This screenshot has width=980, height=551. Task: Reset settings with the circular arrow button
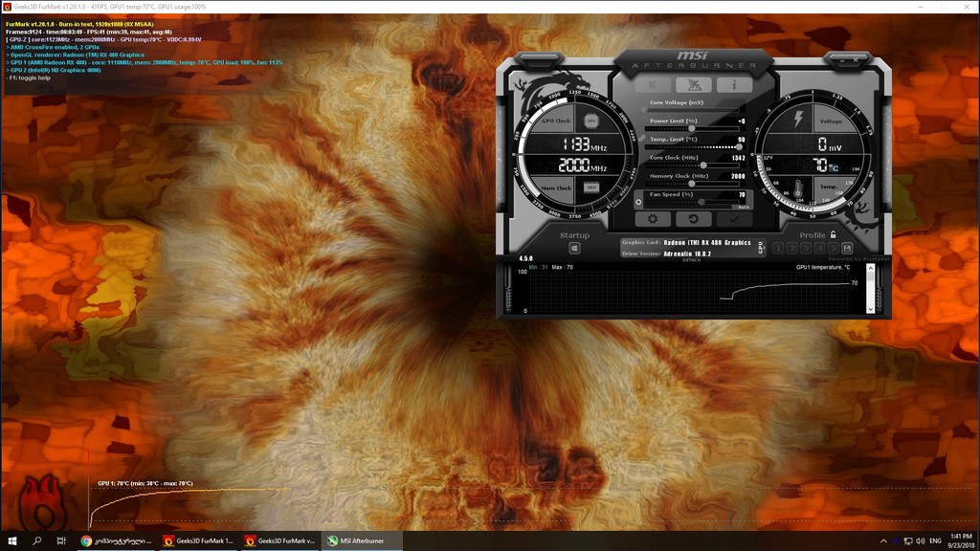pos(694,219)
